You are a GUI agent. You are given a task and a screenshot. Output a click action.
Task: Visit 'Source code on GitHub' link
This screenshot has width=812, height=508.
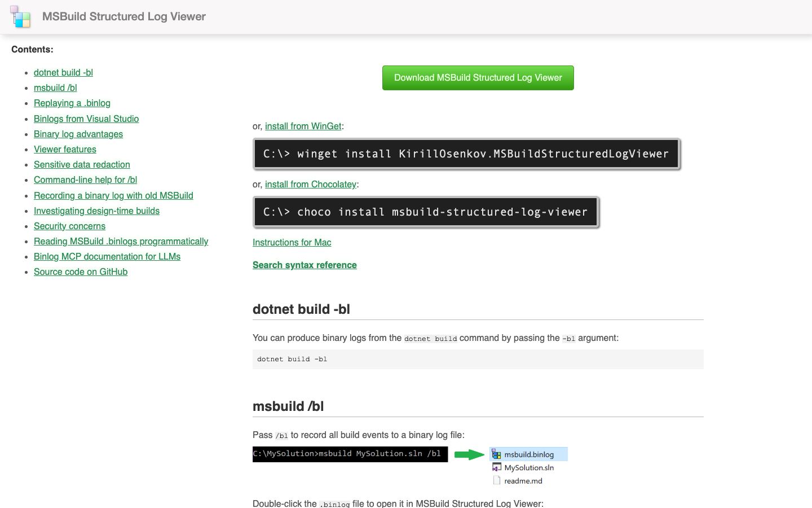81,272
